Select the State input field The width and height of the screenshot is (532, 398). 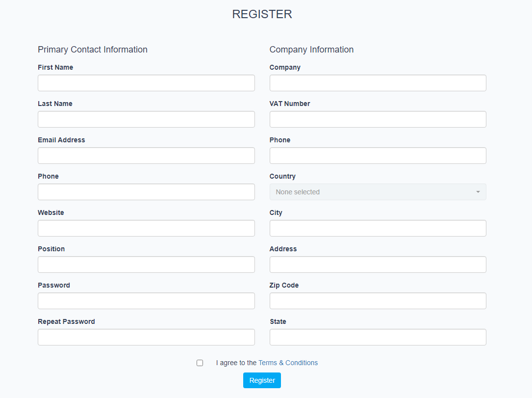pos(378,337)
